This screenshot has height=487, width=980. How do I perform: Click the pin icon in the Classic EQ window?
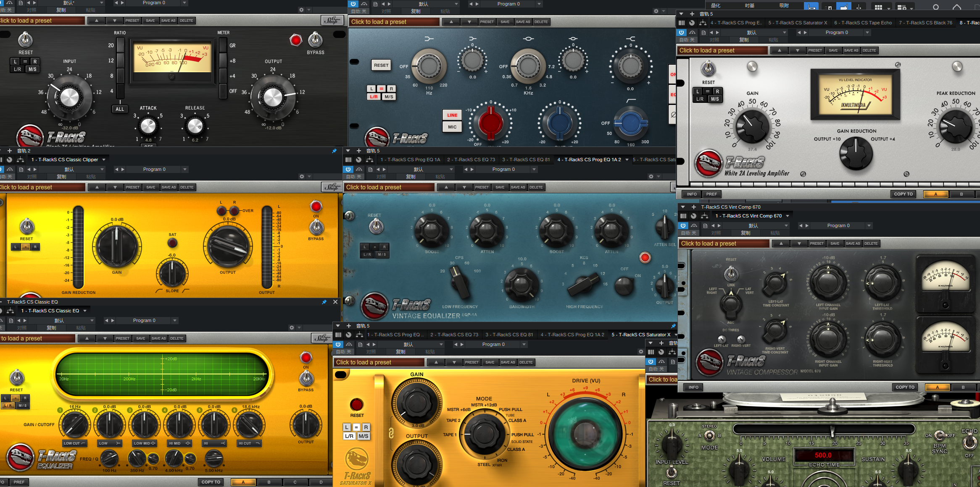click(x=324, y=302)
